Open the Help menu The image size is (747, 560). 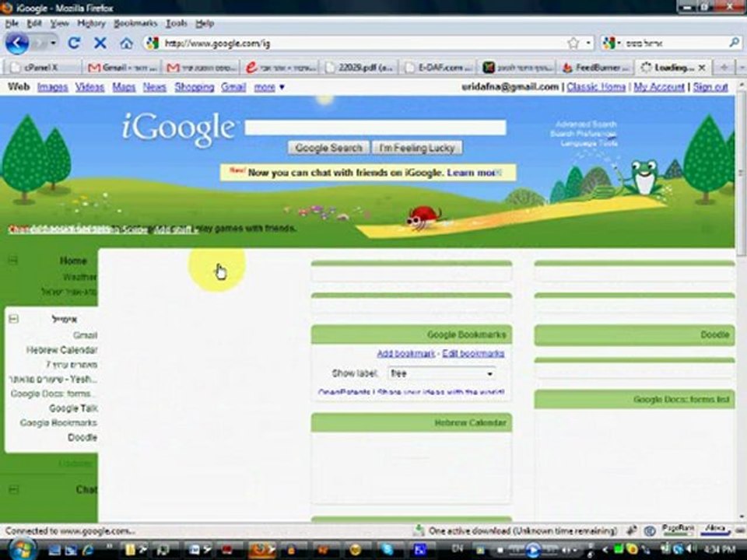[205, 23]
